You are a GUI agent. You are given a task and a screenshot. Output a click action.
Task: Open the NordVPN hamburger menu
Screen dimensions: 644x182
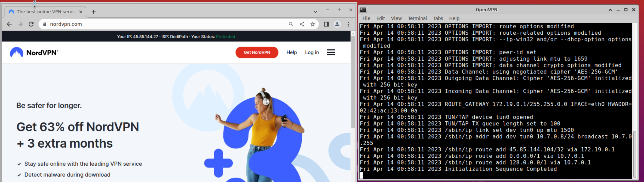[x=331, y=52]
